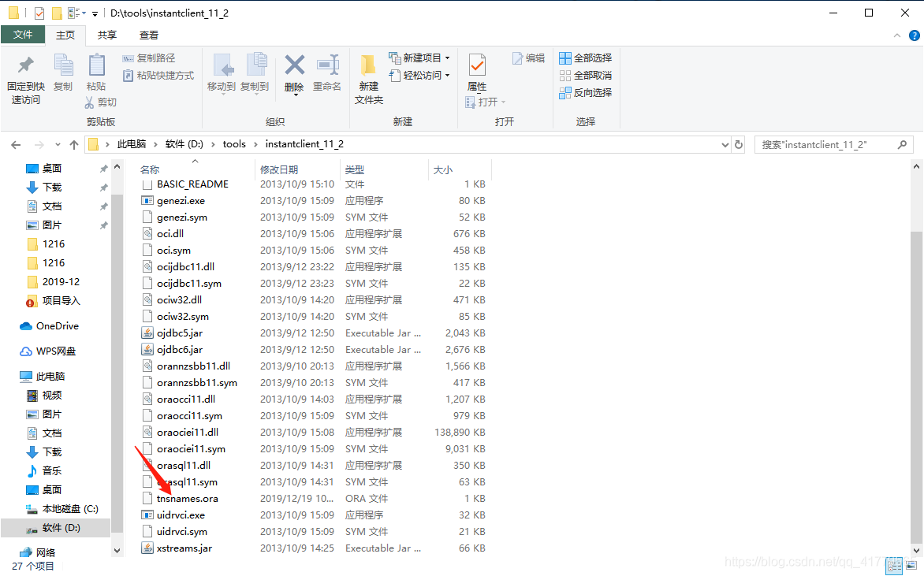Image resolution: width=924 pixels, height=576 pixels.
Task: Open Easy Access (轻松访问) dropdown
Action: click(x=419, y=76)
